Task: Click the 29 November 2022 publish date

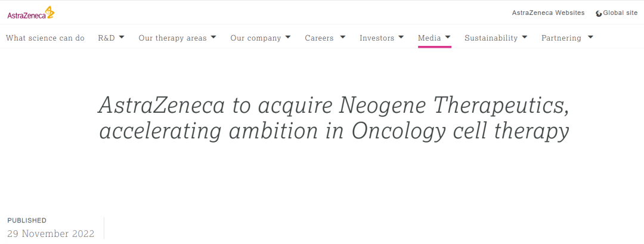Action: [x=51, y=234]
